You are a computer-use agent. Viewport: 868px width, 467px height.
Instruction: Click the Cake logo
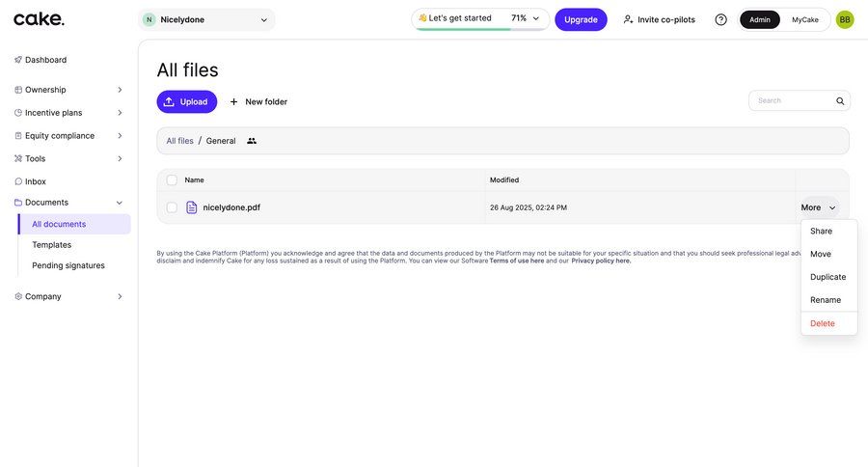pos(39,19)
